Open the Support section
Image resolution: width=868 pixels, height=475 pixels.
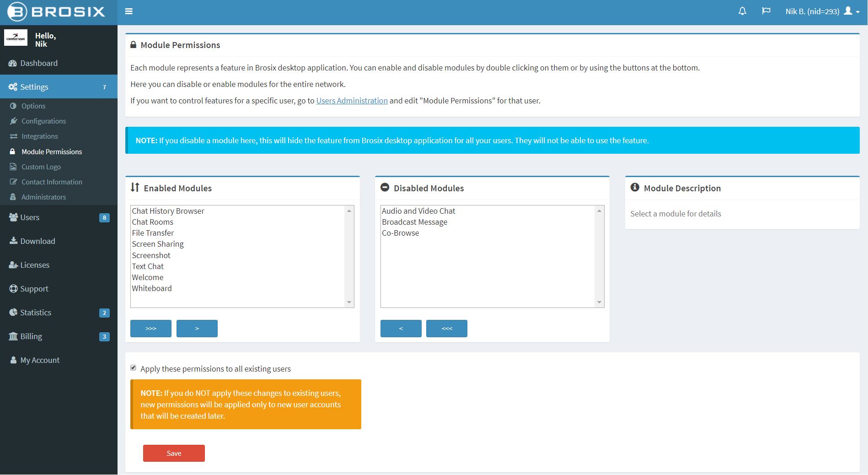34,289
